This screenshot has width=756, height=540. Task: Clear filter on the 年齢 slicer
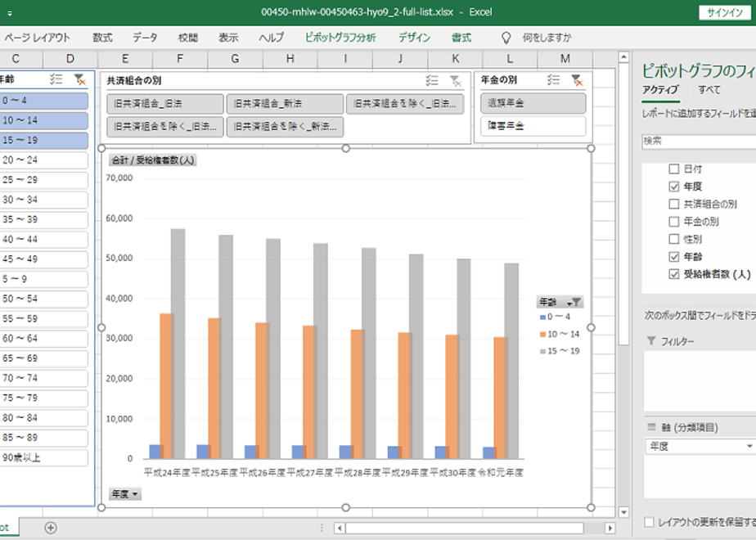click(x=80, y=79)
